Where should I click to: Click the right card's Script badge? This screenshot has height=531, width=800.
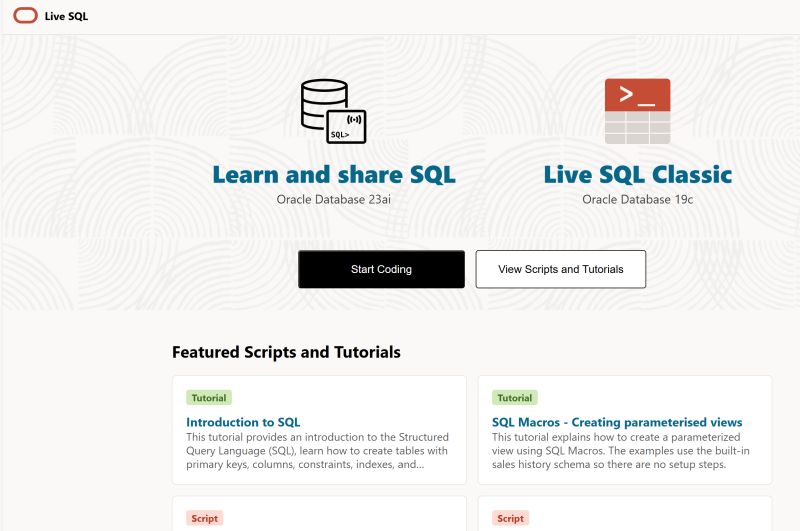pos(511,518)
